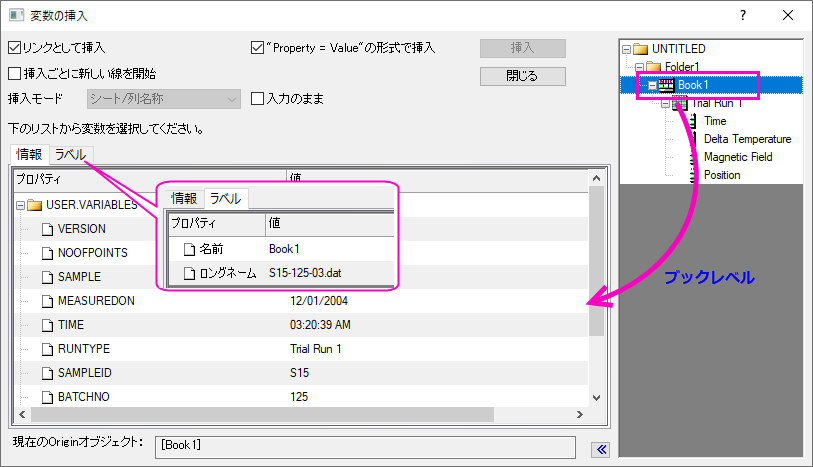Collapse the USER.VARIABLES node
This screenshot has width=813, height=467.
[x=20, y=206]
